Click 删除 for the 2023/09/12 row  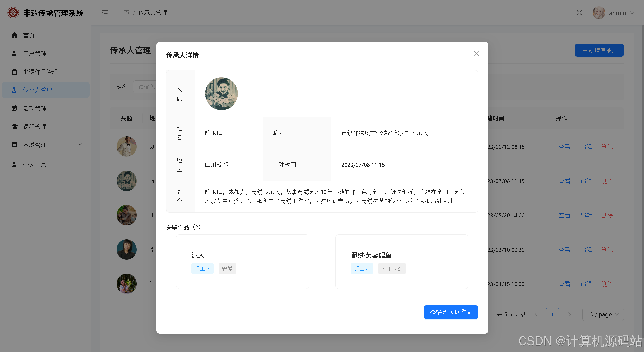tap(607, 147)
